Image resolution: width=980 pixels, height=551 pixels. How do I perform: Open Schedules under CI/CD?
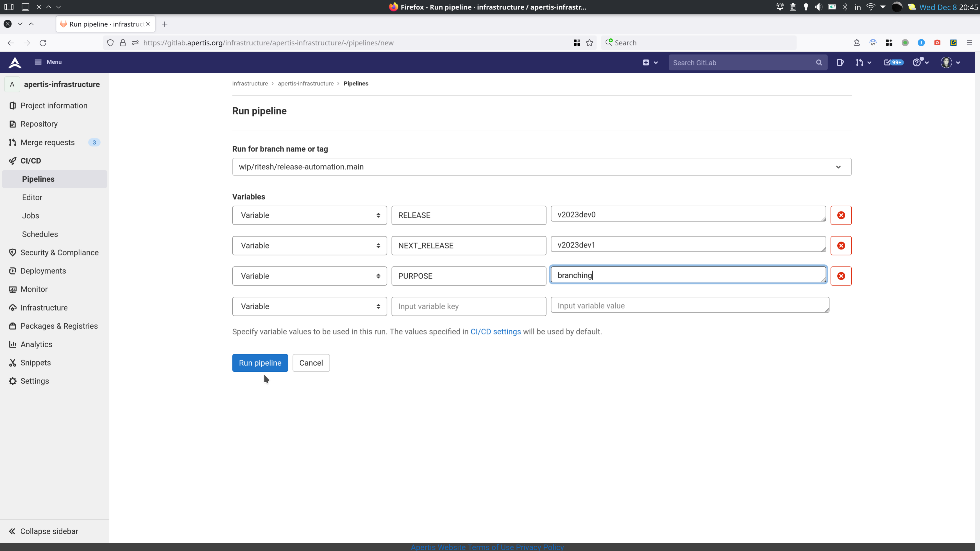(40, 234)
